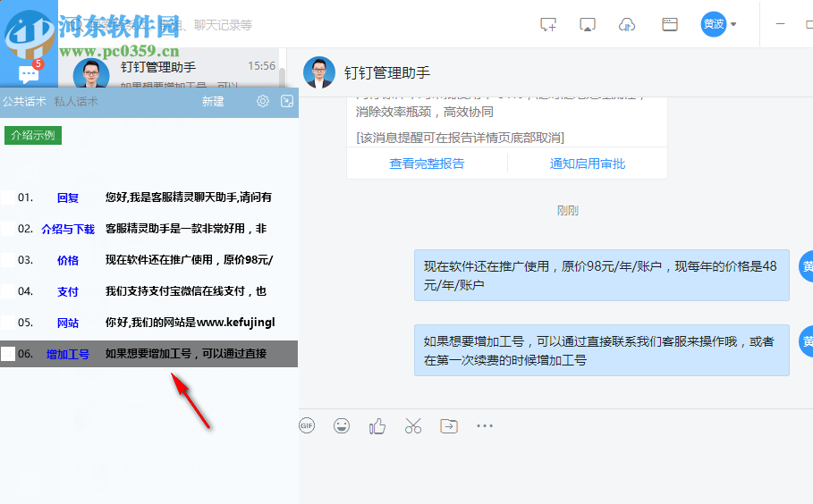Open the messages icon with badge 5
813x504 pixels.
(x=29, y=73)
